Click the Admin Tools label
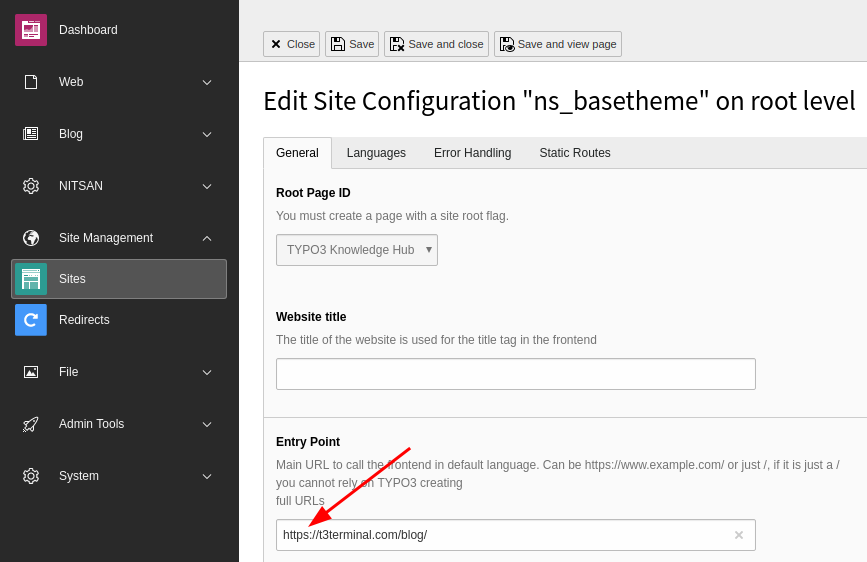Image resolution: width=867 pixels, height=562 pixels. point(92,424)
